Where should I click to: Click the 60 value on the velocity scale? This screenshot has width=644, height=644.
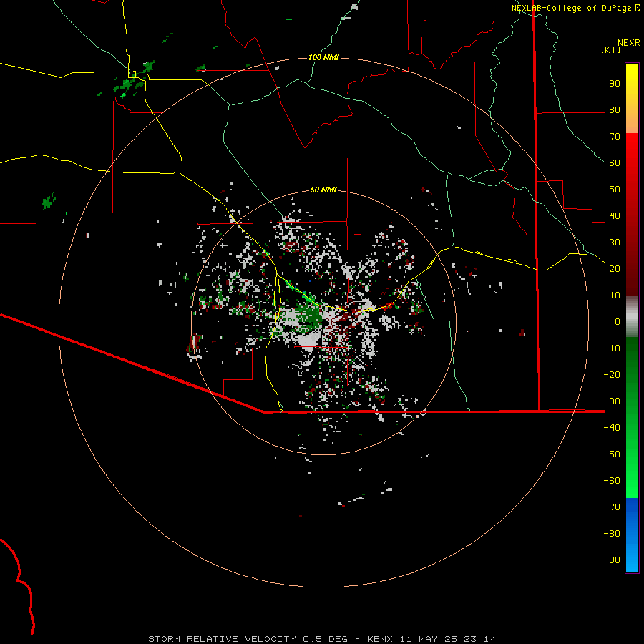[x=615, y=163]
